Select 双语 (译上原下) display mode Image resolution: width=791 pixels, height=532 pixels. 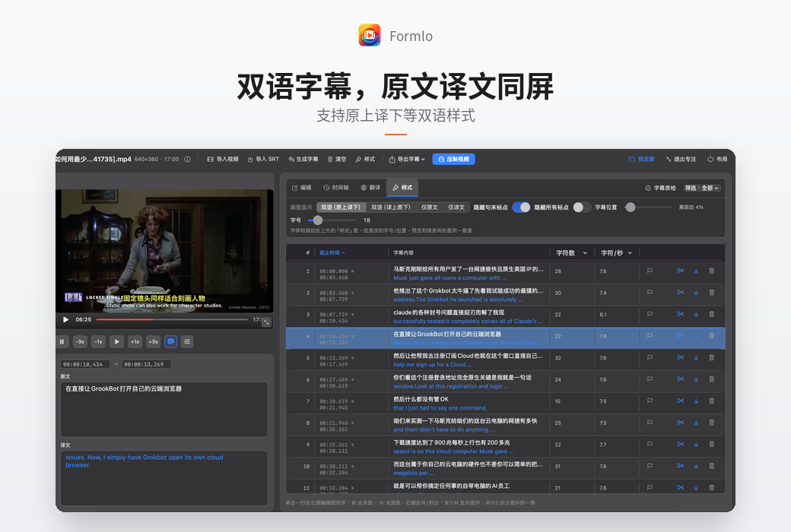pyautogui.click(x=391, y=207)
